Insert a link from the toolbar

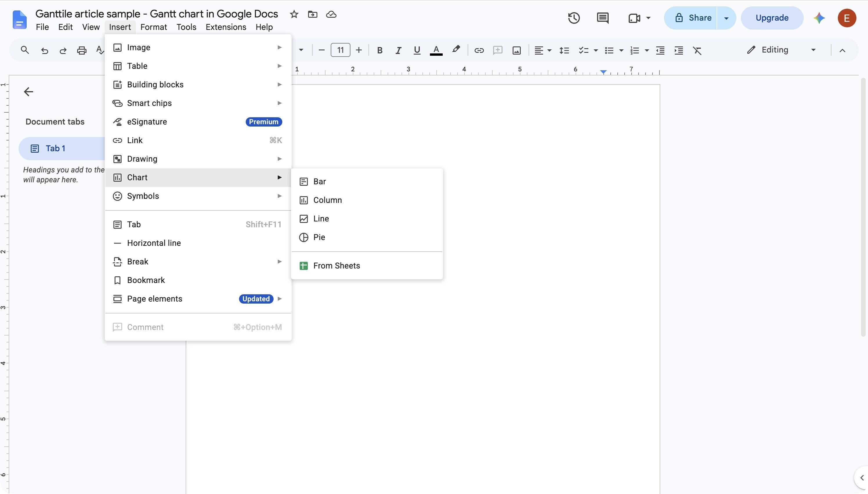click(479, 50)
